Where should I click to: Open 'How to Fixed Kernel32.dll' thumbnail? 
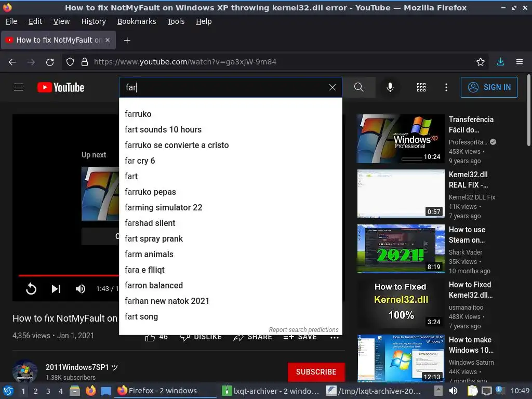pos(401,304)
